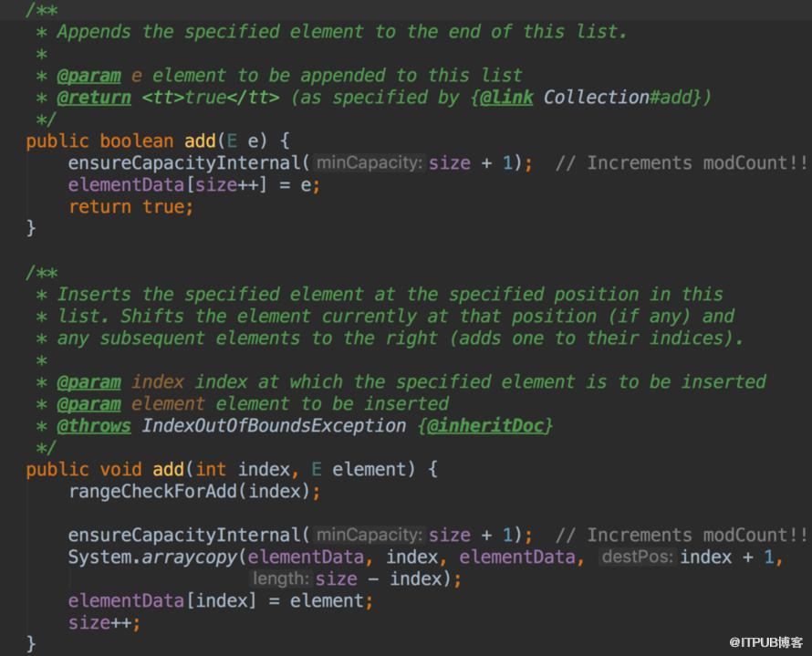Click the "int" parameter type keyword
The image size is (812, 656).
[211, 470]
